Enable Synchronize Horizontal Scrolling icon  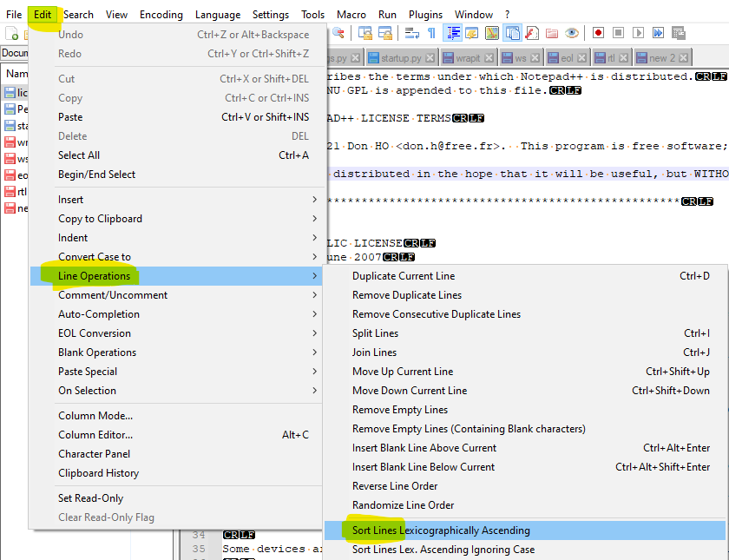(385, 33)
